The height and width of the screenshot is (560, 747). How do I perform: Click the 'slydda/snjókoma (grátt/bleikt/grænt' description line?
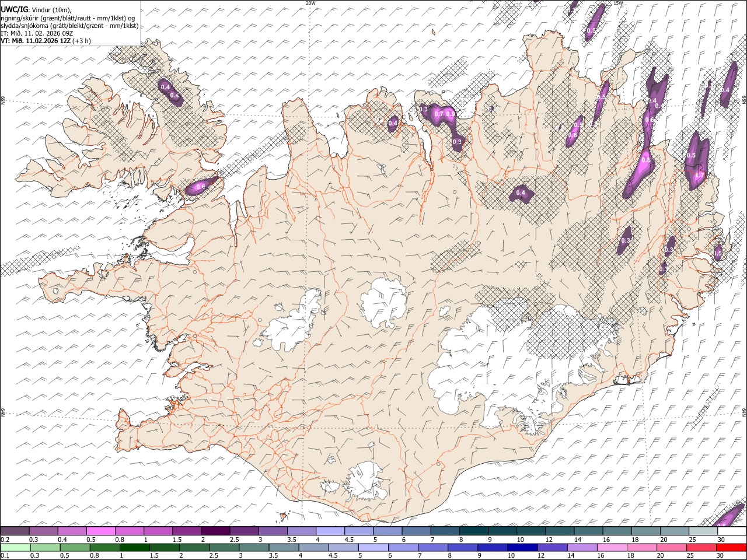[x=69, y=26]
